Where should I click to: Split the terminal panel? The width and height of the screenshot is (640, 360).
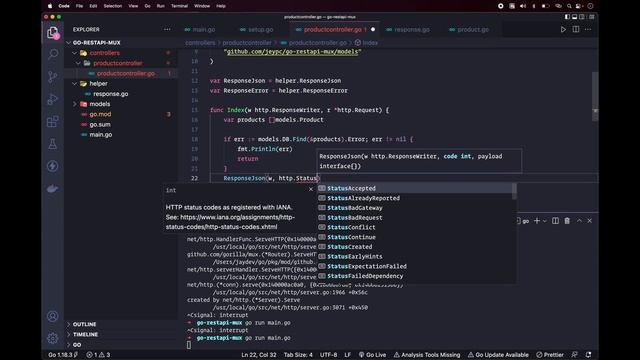pos(555,221)
